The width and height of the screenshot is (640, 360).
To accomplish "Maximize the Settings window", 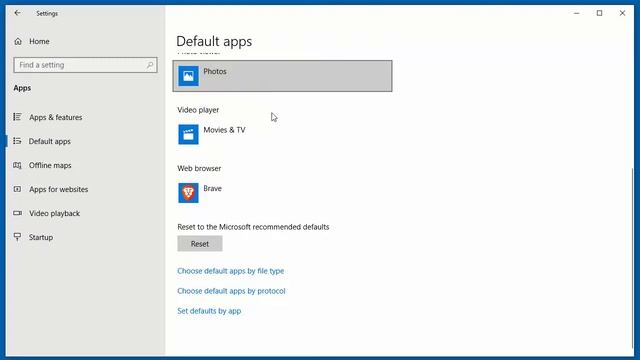I will click(x=599, y=13).
